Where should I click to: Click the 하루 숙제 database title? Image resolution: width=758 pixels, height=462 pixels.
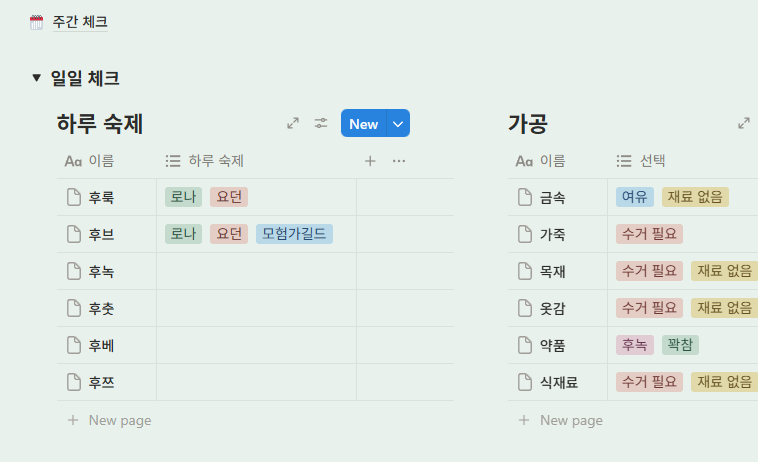(100, 124)
